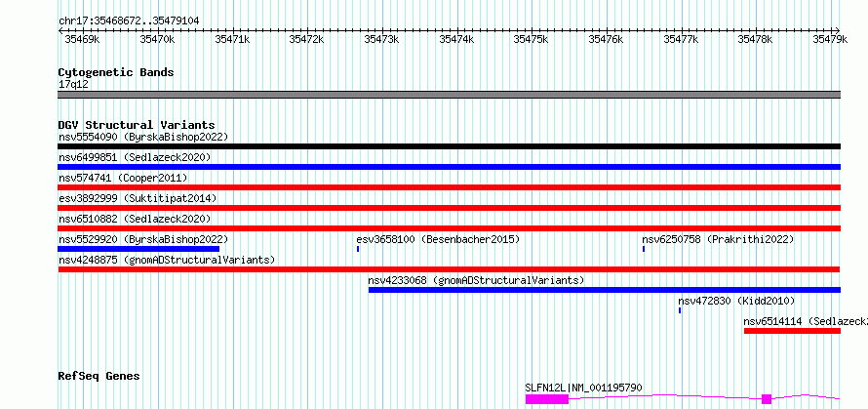
Task: Click the esv3658100 small blue marker
Action: (358, 249)
